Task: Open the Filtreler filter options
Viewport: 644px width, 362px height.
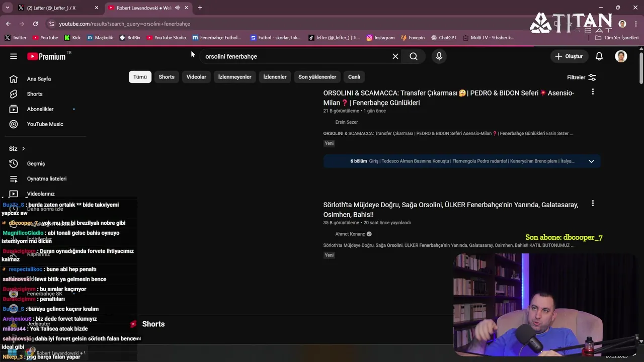Action: (582, 77)
